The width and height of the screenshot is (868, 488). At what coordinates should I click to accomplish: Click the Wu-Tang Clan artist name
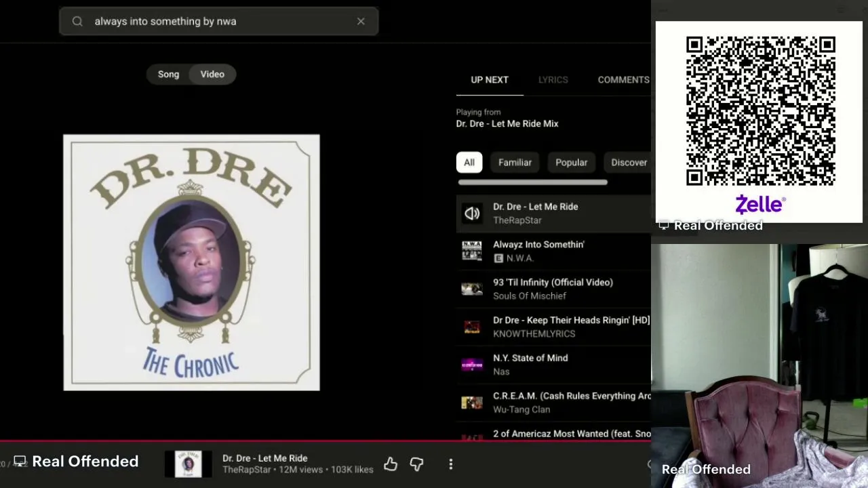(x=521, y=410)
